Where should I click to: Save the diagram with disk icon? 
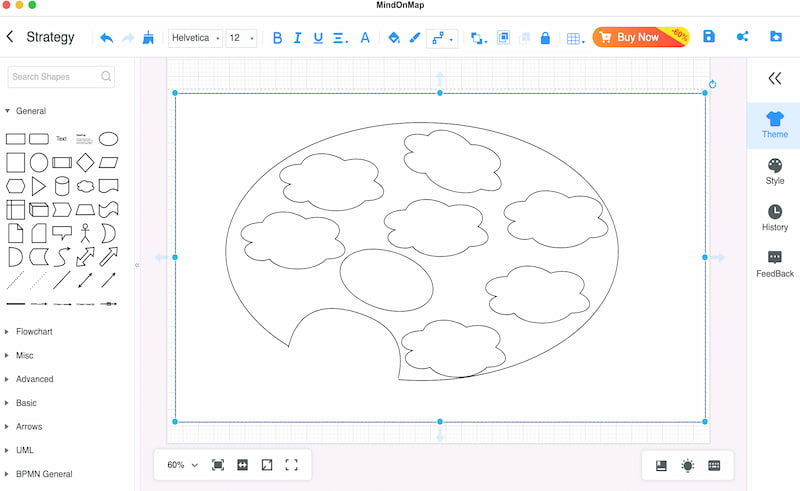[x=709, y=36]
